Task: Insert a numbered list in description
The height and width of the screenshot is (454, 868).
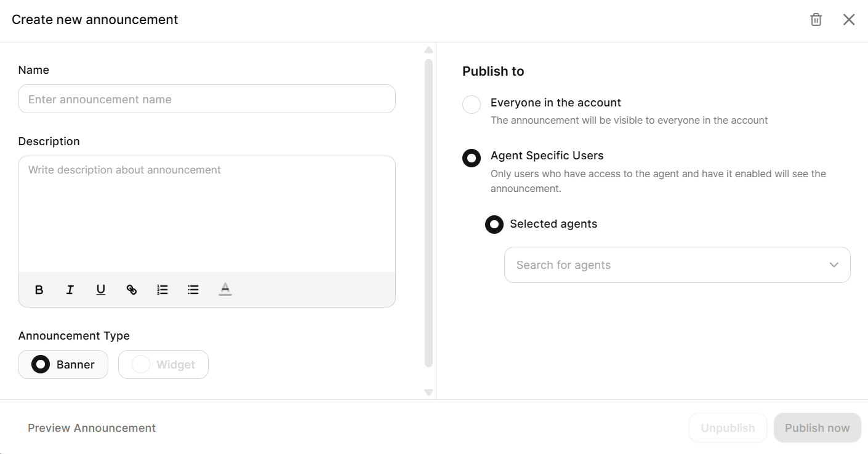Action: 163,290
